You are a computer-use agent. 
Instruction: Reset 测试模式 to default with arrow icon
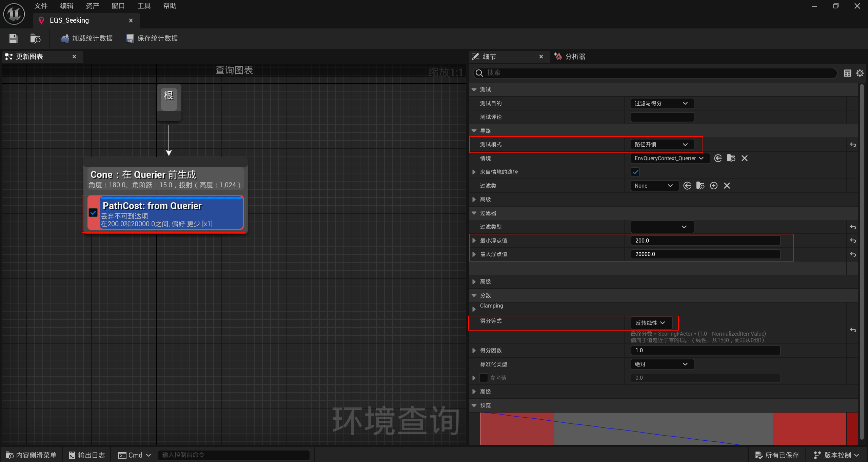[x=853, y=145]
